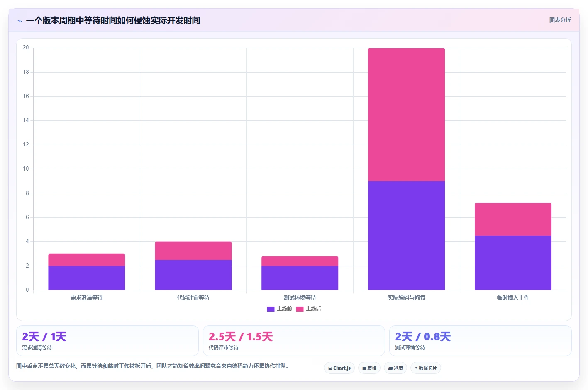This screenshot has width=588, height=390.
Task: Open the 图表分析 label at top right
Action: (560, 20)
